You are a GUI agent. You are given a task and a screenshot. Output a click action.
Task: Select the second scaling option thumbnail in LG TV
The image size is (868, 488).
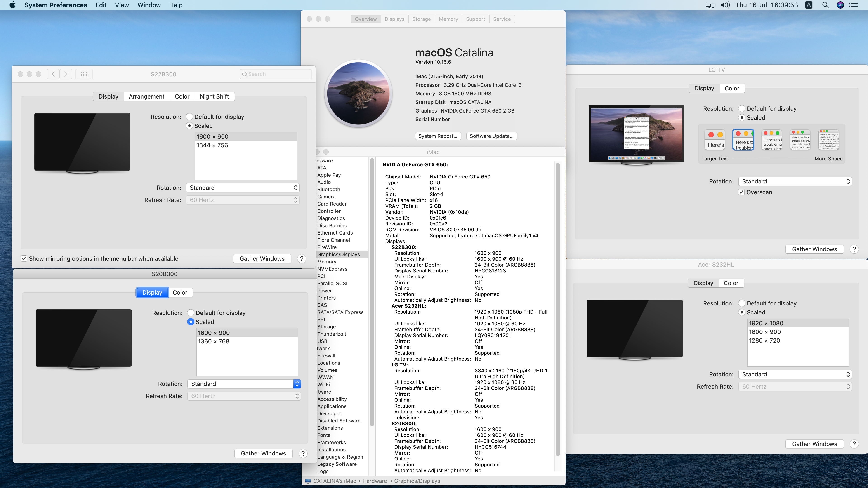coord(743,139)
